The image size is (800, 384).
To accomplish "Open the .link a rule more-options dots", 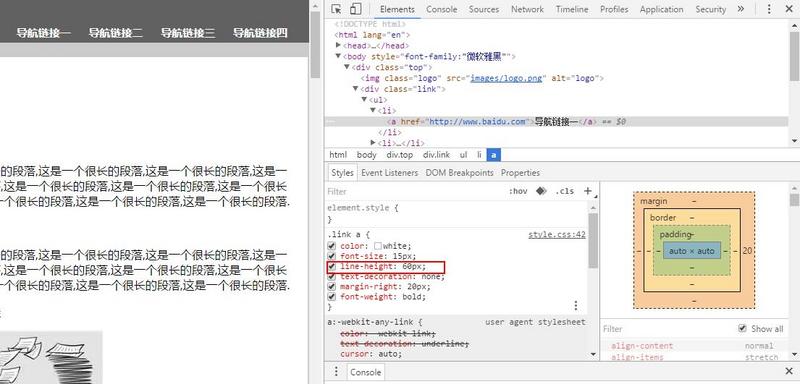I will (576, 305).
